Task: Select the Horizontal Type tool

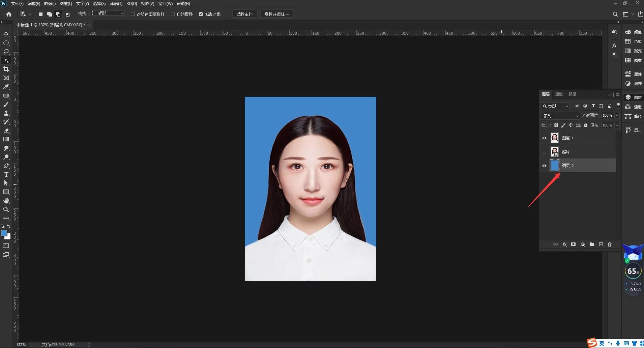Action: point(6,174)
